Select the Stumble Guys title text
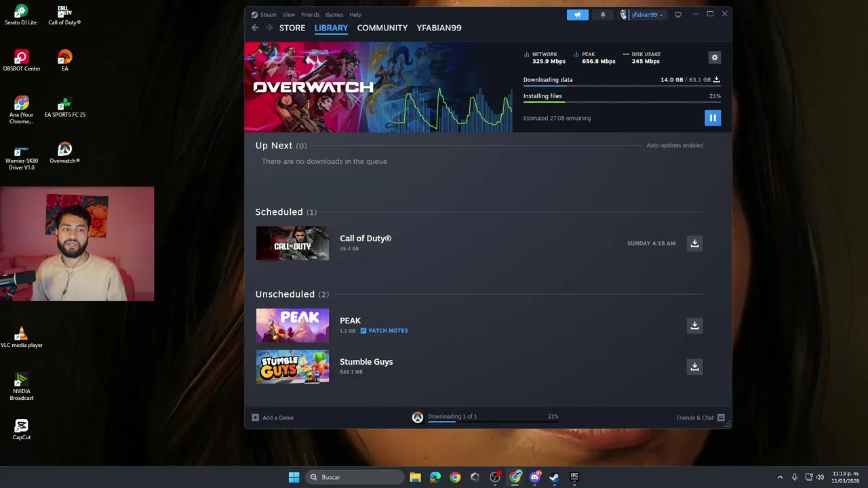The image size is (868, 488). (366, 362)
